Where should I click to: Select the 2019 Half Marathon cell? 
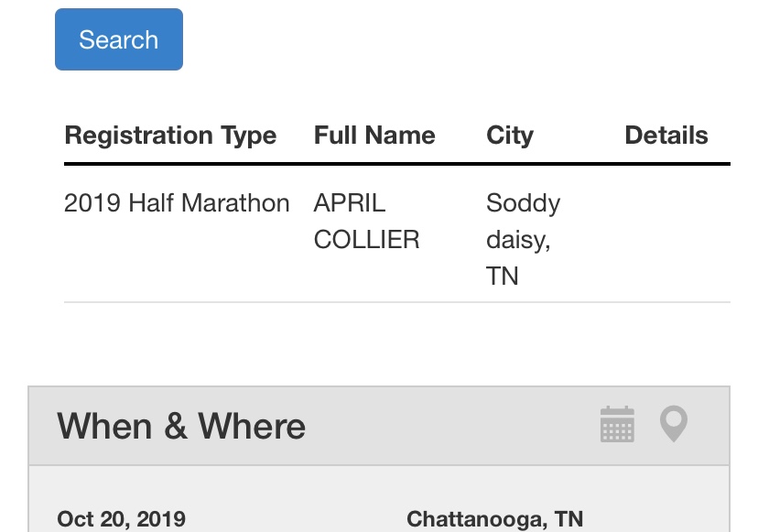[x=177, y=203]
